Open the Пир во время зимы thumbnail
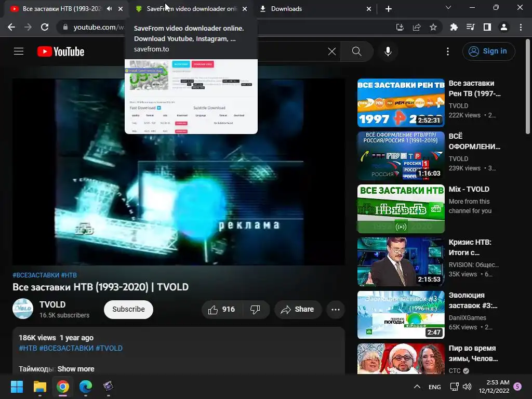Viewport: 532px width, 399px height. coord(401,359)
